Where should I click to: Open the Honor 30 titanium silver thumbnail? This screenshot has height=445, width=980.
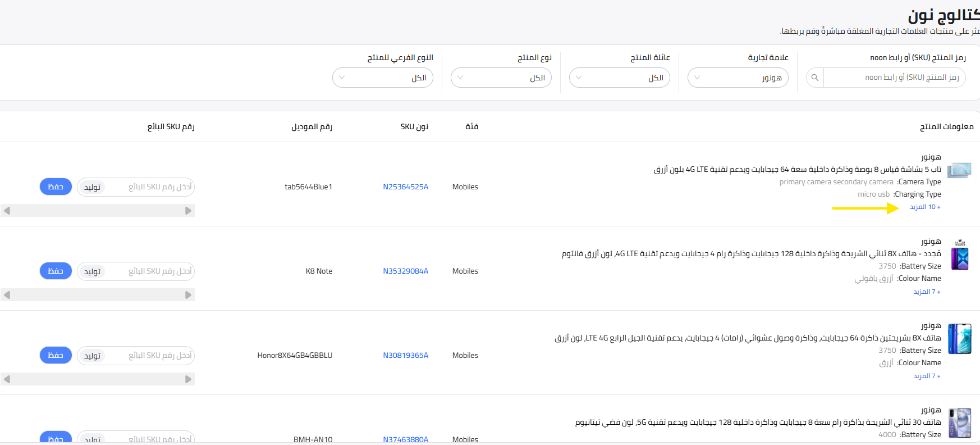tap(959, 423)
